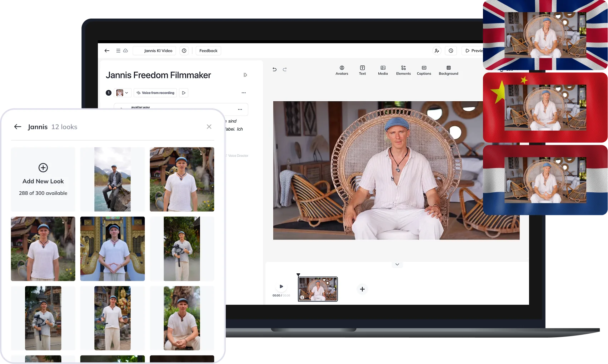Add a new scene with plus button
This screenshot has width=608, height=364.
coord(362,289)
